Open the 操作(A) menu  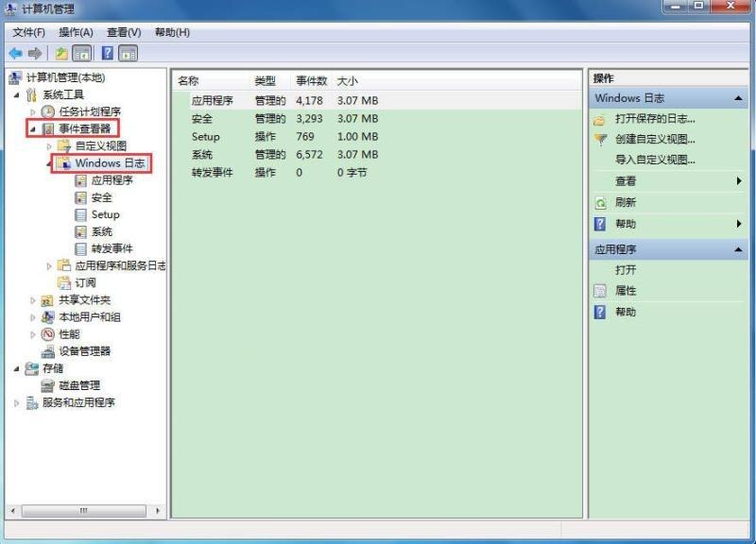pyautogui.click(x=76, y=32)
